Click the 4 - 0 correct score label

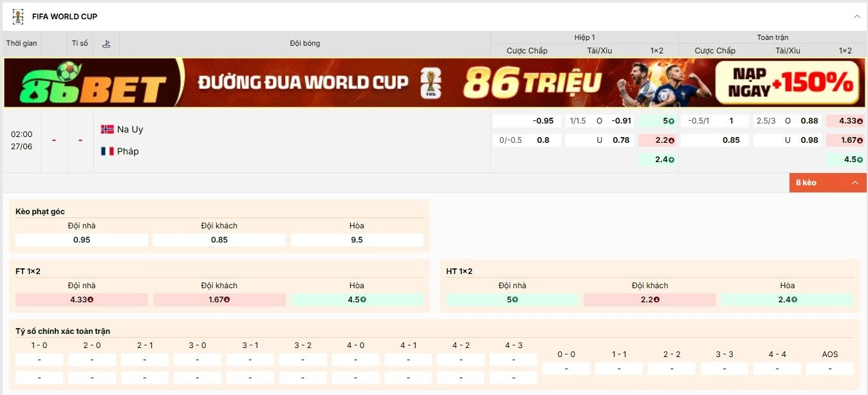pos(355,345)
